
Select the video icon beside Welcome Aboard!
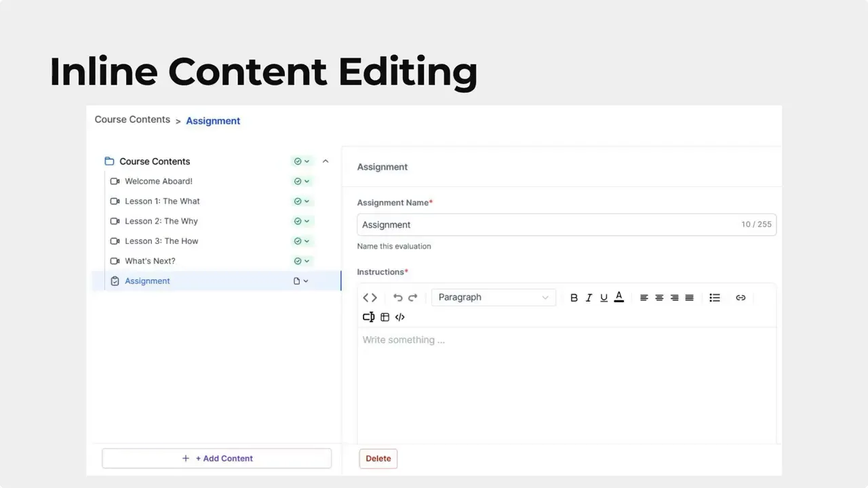pos(115,181)
